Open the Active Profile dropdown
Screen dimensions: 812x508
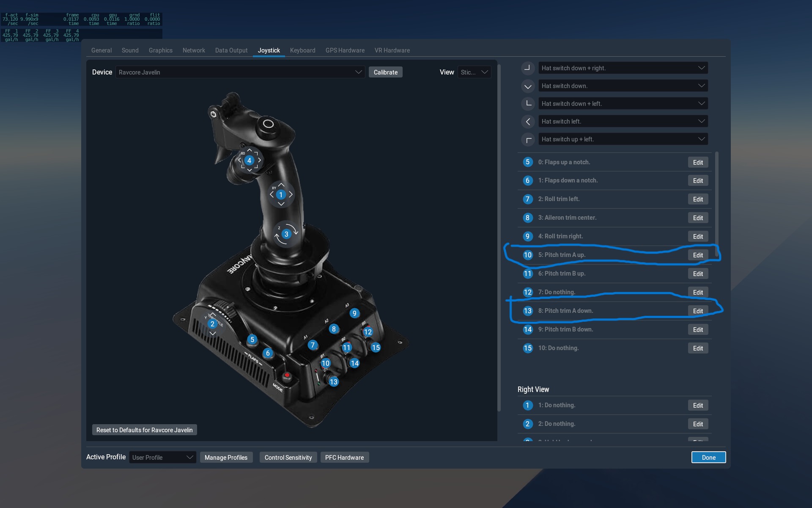click(162, 457)
